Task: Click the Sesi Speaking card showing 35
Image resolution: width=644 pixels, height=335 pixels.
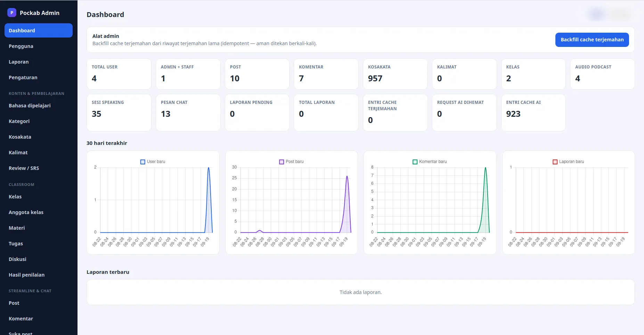Action: (x=119, y=113)
